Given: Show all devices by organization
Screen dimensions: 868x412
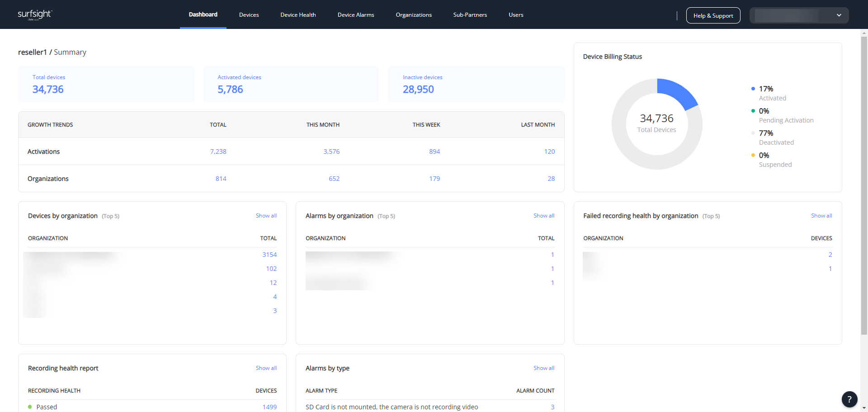Looking at the screenshot, I should [x=266, y=216].
